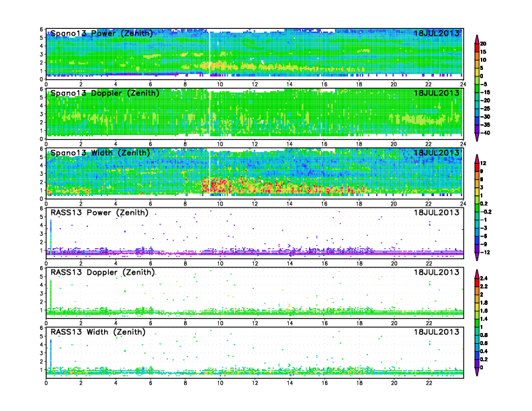Click the "-25" label on the top colorbar
Image resolution: width=532 pixels, height=411 pixels.
[485, 109]
